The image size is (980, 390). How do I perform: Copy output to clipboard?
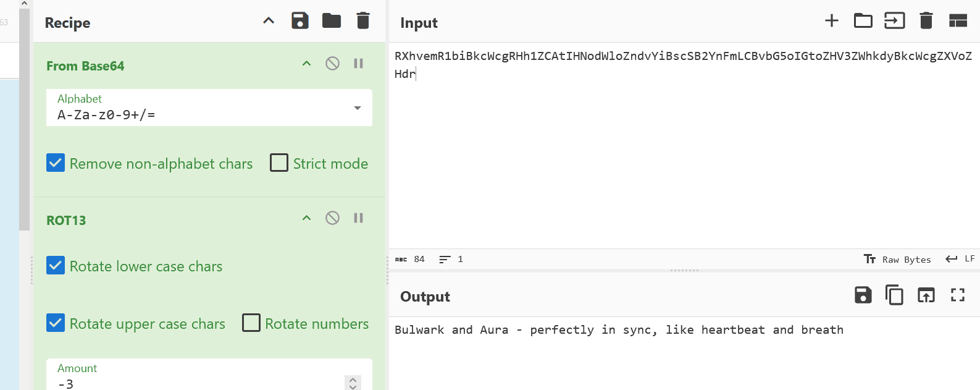click(894, 295)
